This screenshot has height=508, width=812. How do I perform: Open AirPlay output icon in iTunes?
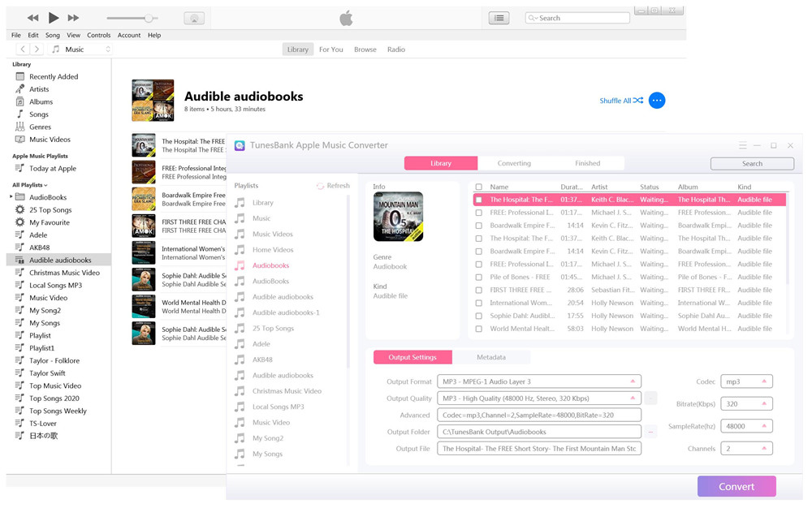coord(194,19)
